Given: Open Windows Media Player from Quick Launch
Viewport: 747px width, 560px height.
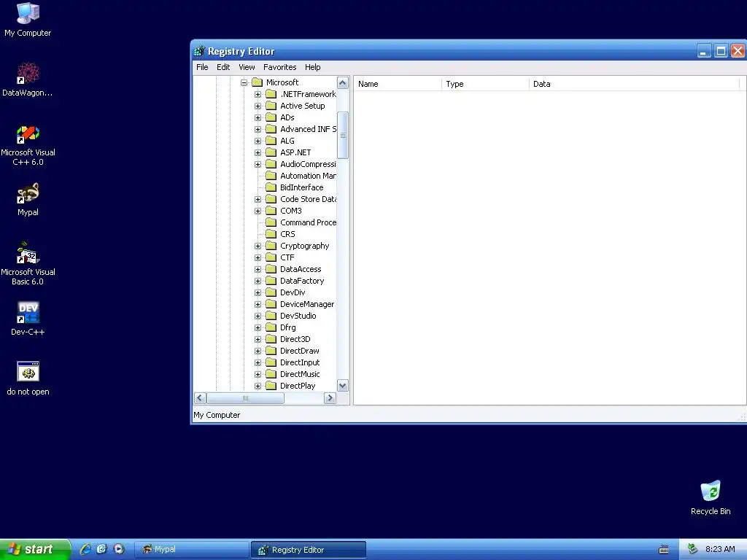Looking at the screenshot, I should pyautogui.click(x=119, y=549).
